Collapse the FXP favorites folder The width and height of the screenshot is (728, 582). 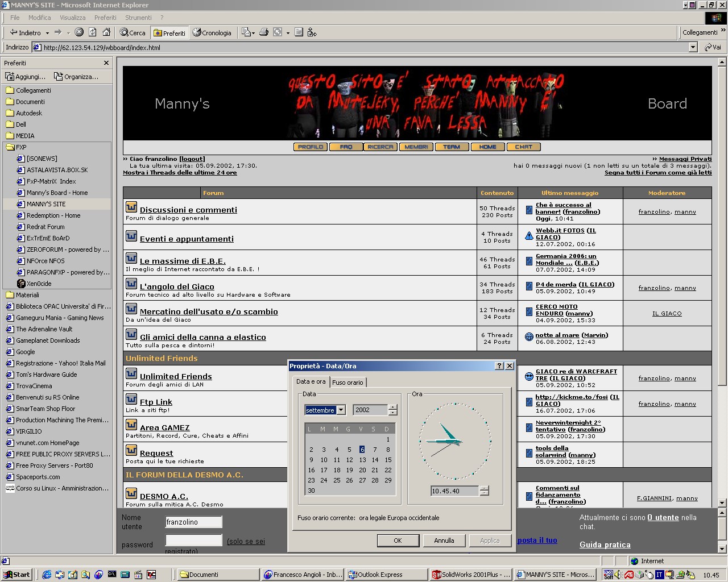pos(20,147)
